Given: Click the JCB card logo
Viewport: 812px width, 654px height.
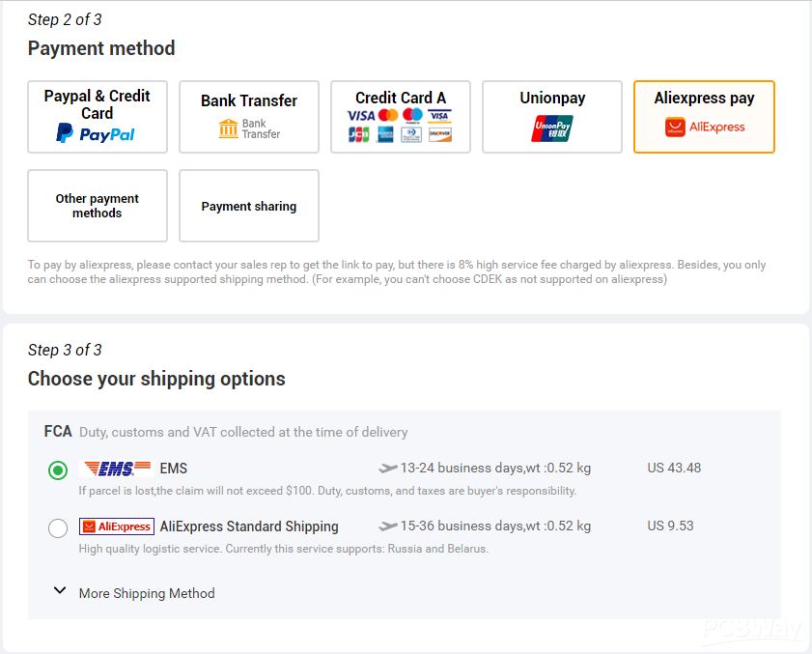Looking at the screenshot, I should (359, 134).
